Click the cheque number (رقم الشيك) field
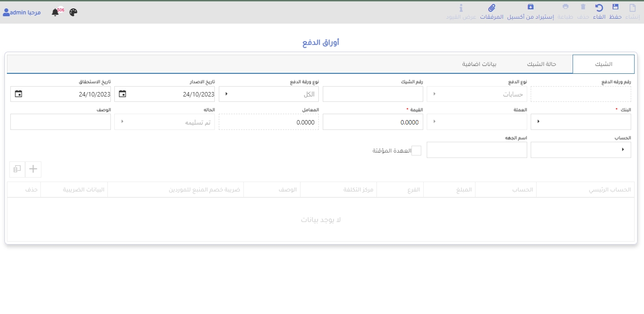Image resolution: width=644 pixels, height=314 pixels. [373, 94]
